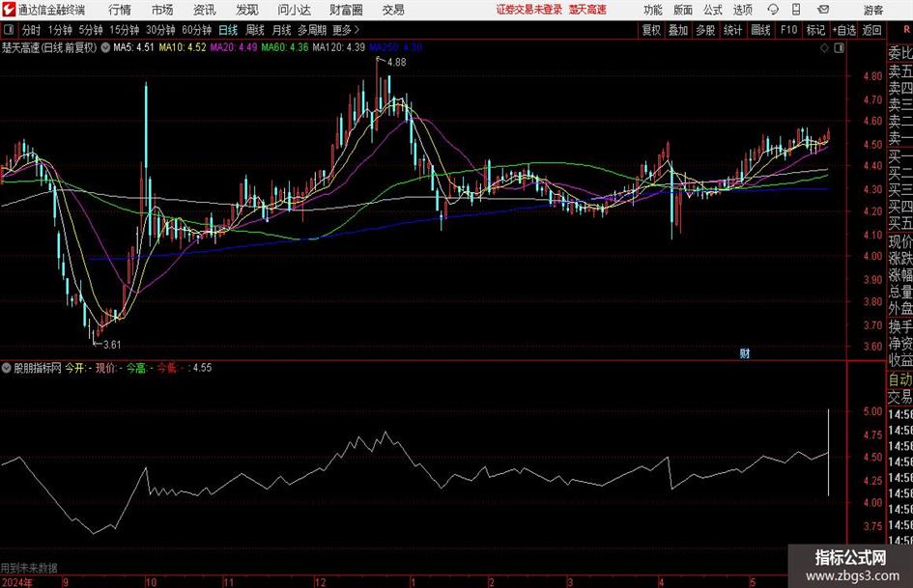Click the 画线 drawing button
Screen dimensions: 913x588
(760, 30)
